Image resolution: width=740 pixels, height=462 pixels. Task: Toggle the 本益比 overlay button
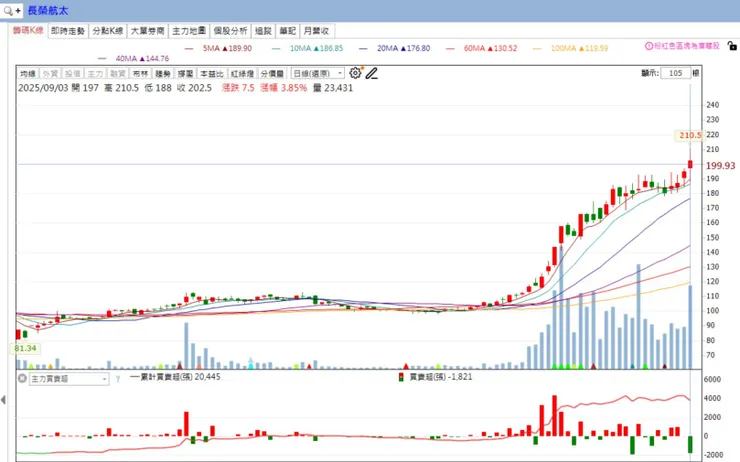[x=212, y=74]
